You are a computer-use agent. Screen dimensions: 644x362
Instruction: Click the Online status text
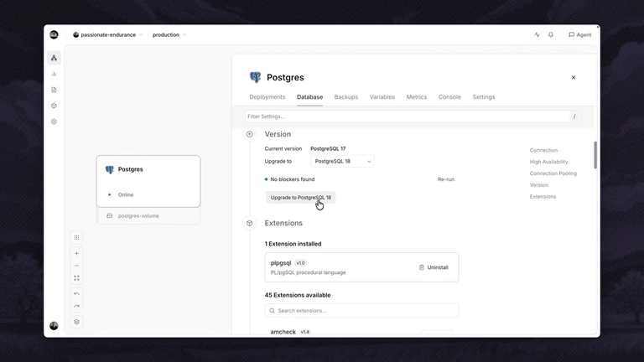click(x=126, y=195)
